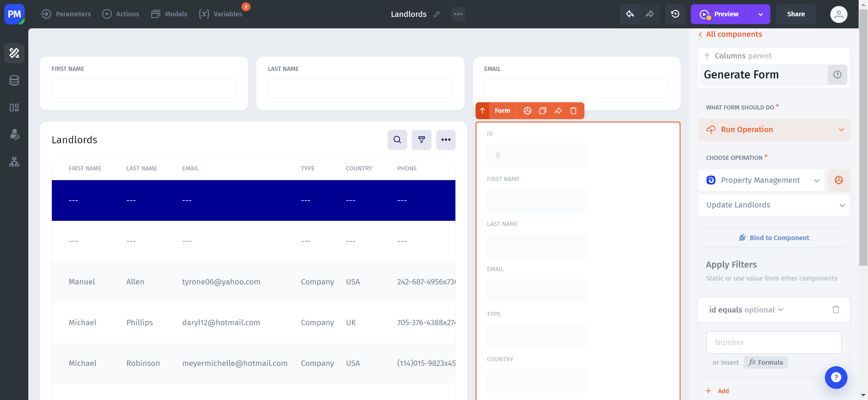
Task: Click the Number filter input field
Action: coord(774,342)
